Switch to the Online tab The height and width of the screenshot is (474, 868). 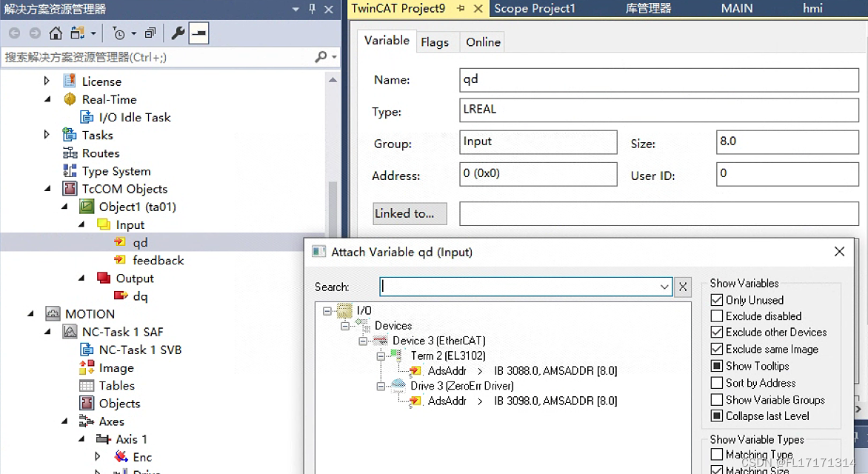484,42
